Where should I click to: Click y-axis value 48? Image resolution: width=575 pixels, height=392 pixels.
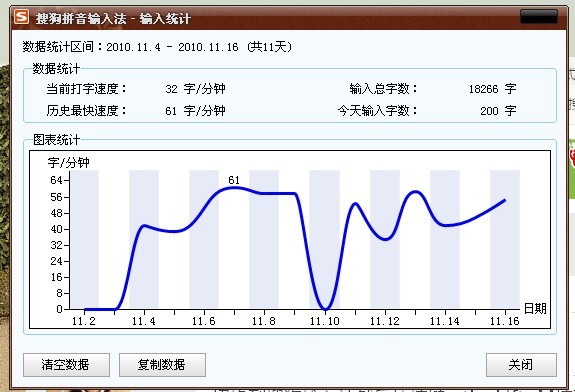point(56,213)
